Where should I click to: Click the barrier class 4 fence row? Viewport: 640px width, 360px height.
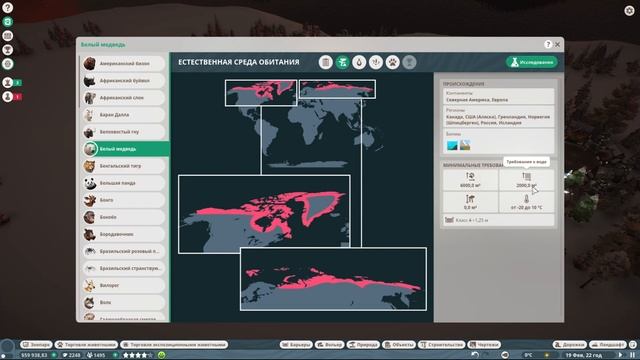point(499,220)
